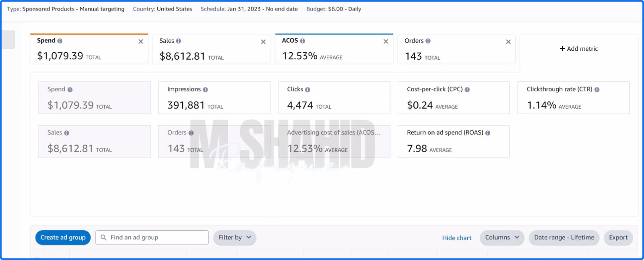
Task: Click info icon beside Impressions tile
Action: 205,90
